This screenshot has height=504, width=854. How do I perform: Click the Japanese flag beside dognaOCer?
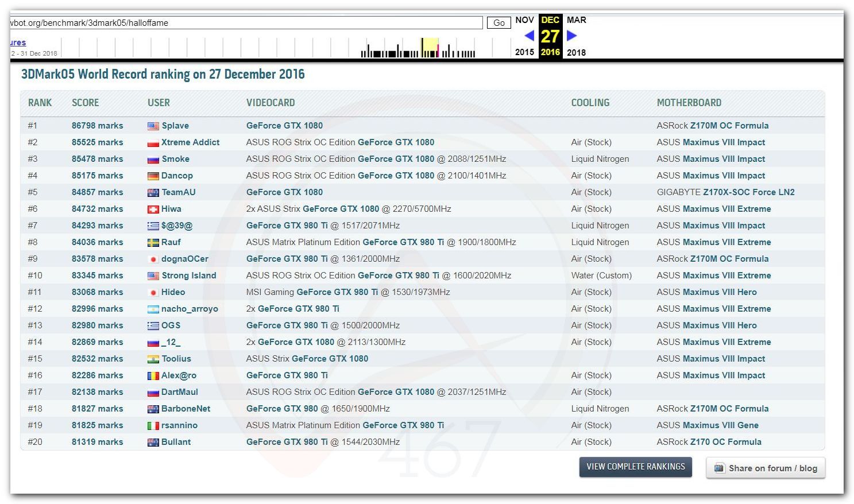click(153, 259)
